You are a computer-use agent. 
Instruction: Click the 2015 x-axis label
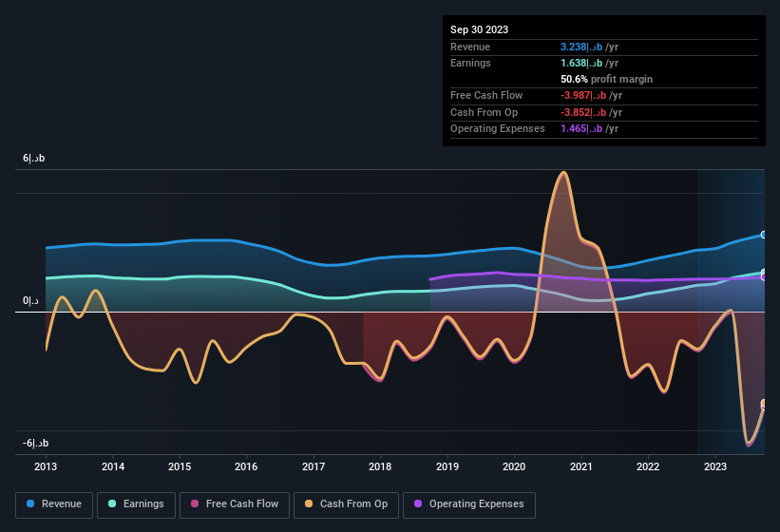[180, 466]
